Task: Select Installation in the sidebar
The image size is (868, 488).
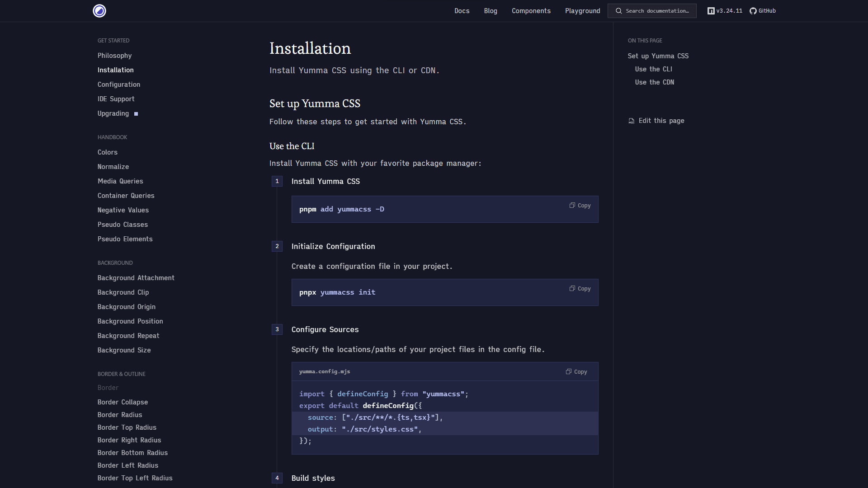Action: [x=116, y=70]
